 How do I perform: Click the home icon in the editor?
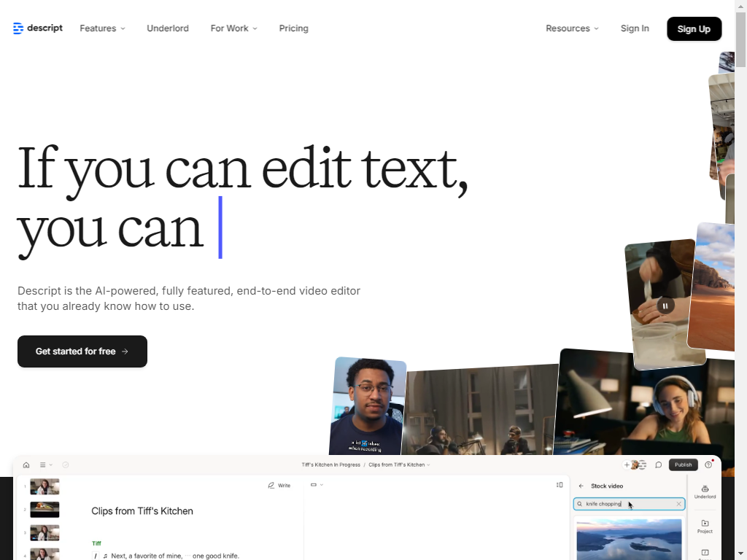coord(26,464)
